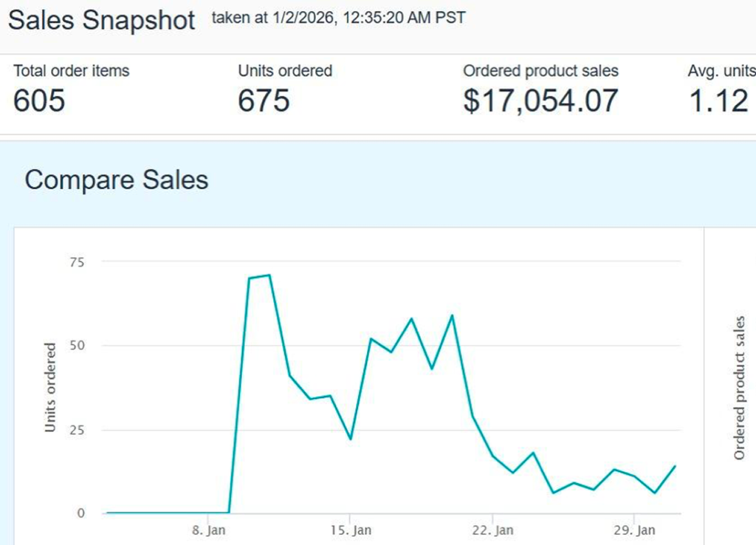Image resolution: width=756 pixels, height=545 pixels.
Task: Click the vertical Units ordered axis title
Action: pyautogui.click(x=50, y=387)
